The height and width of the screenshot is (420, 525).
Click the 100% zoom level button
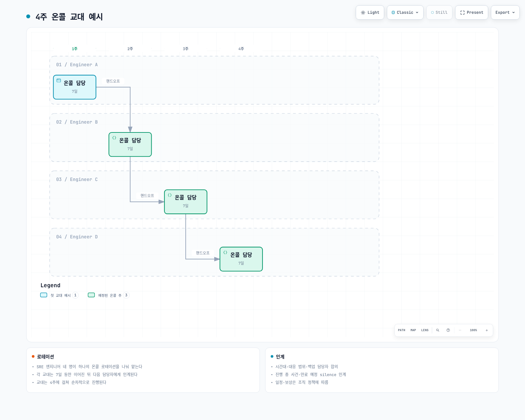click(x=473, y=330)
